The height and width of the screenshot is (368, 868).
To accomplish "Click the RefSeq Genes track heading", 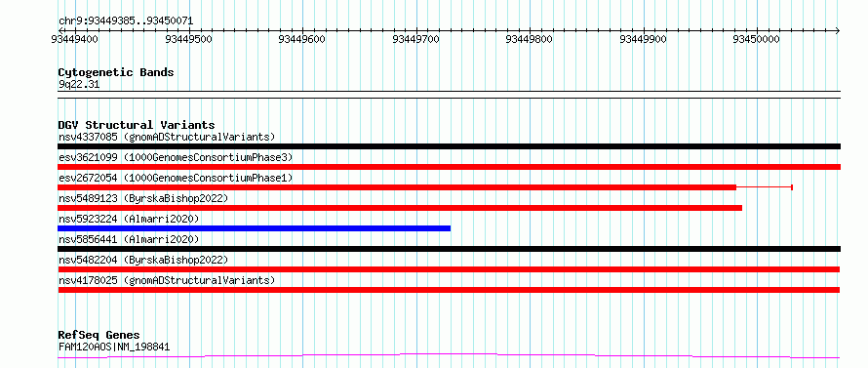I will click(99, 336).
